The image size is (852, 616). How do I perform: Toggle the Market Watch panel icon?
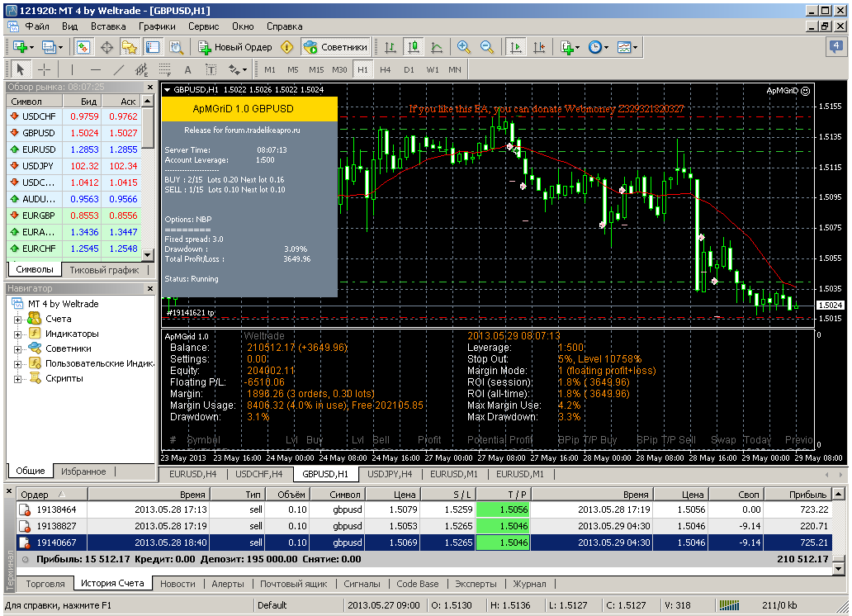(x=83, y=47)
